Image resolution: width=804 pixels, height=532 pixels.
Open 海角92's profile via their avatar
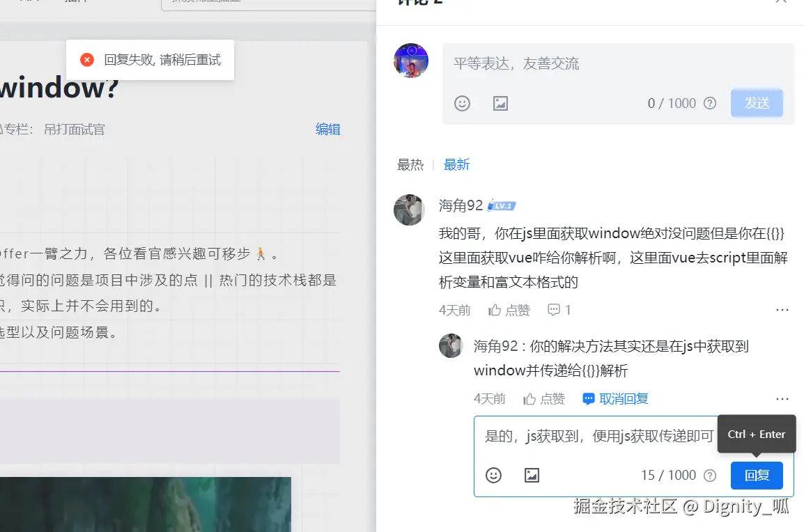coord(409,210)
